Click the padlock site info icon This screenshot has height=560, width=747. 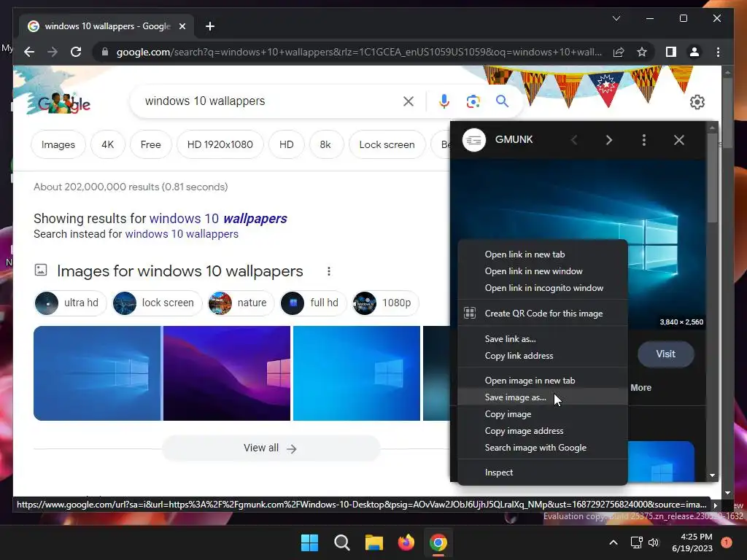point(105,52)
